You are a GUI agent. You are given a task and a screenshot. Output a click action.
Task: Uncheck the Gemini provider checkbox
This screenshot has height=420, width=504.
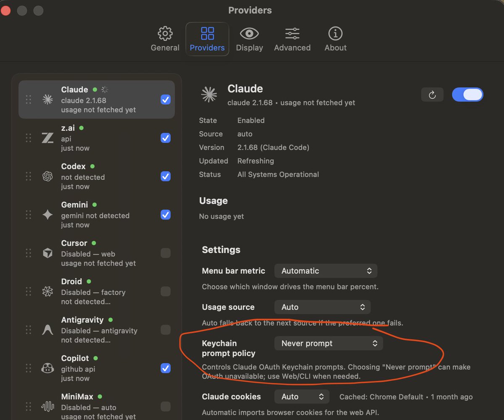165,215
